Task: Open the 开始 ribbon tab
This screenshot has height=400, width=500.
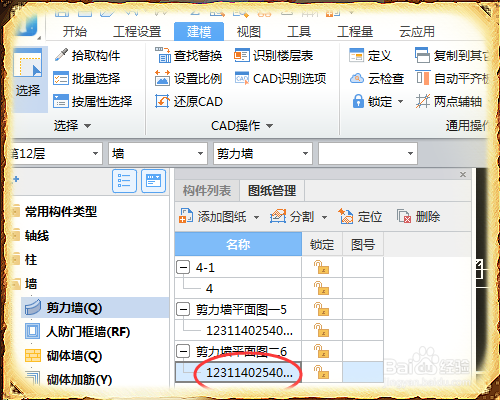Action: pyautogui.click(x=75, y=32)
